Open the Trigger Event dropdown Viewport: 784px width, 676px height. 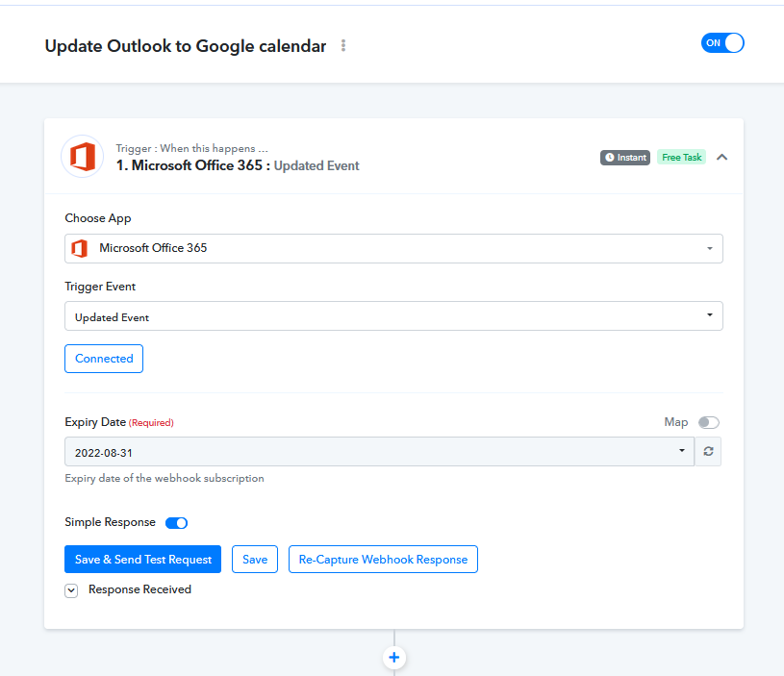click(x=393, y=315)
